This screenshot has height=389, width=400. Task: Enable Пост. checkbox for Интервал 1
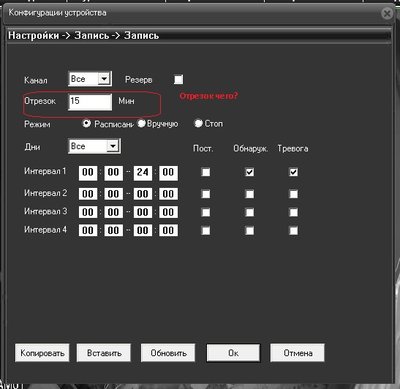click(206, 172)
